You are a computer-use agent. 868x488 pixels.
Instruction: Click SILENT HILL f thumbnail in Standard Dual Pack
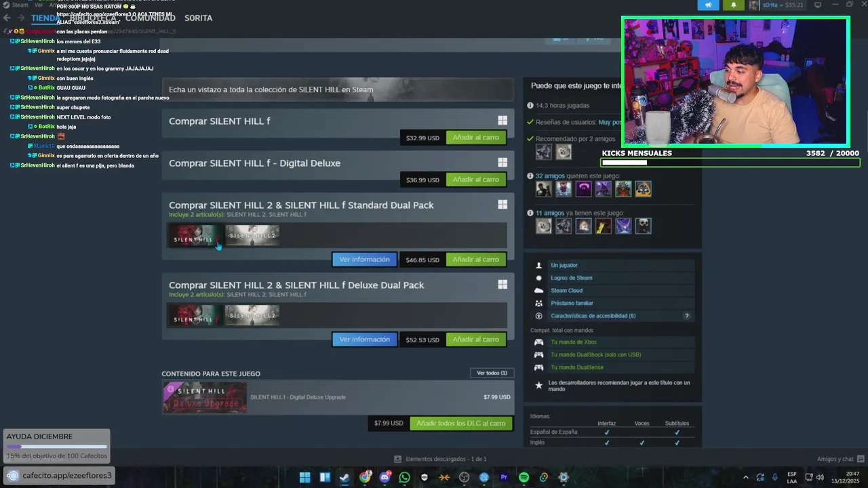195,236
